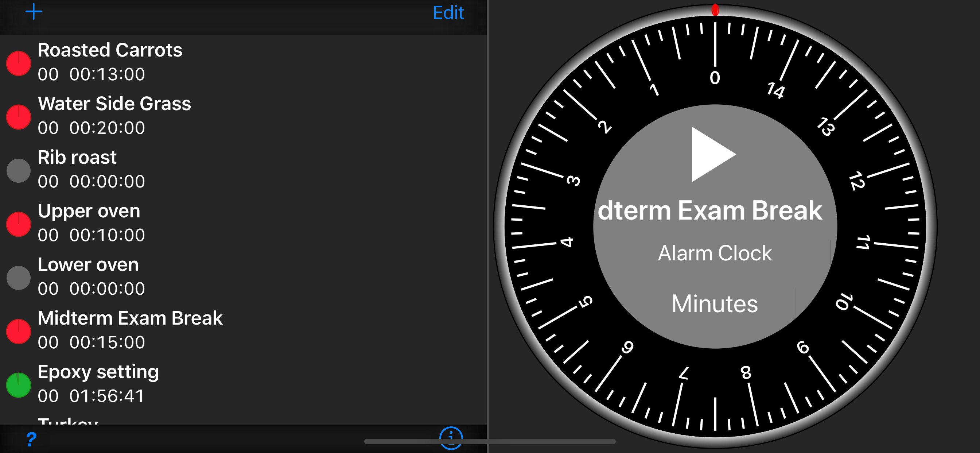Open the partially visible Turkey timer
The image size is (980, 453).
tap(69, 421)
